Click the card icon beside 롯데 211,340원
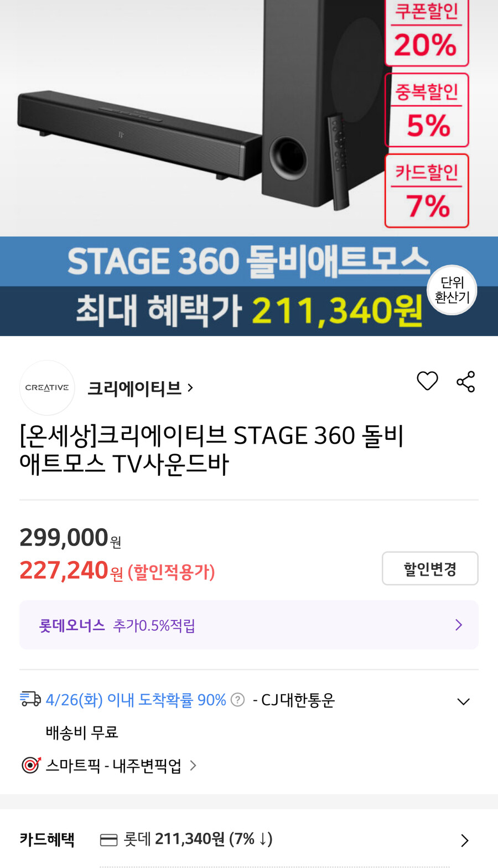Screen dimensions: 498x868 [108, 839]
